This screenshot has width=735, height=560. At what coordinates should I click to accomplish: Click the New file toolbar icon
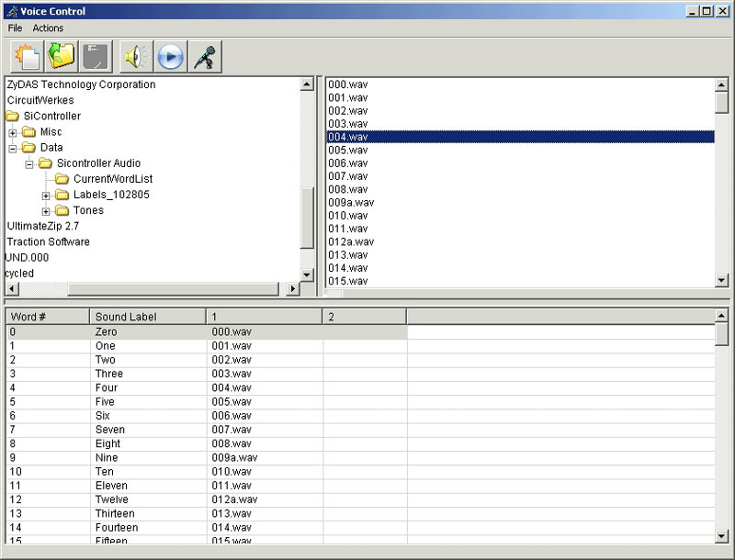pos(27,57)
